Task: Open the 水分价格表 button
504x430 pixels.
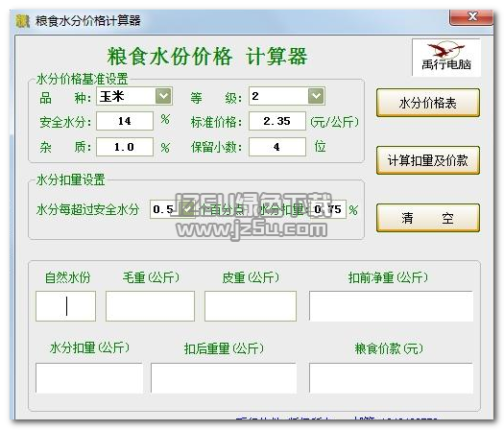Action: click(x=428, y=103)
